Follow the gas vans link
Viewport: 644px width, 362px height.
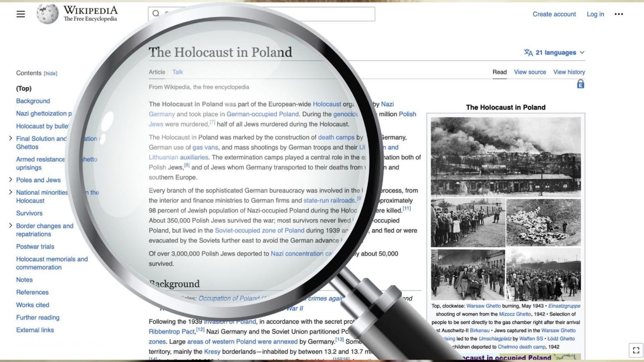tap(206, 147)
